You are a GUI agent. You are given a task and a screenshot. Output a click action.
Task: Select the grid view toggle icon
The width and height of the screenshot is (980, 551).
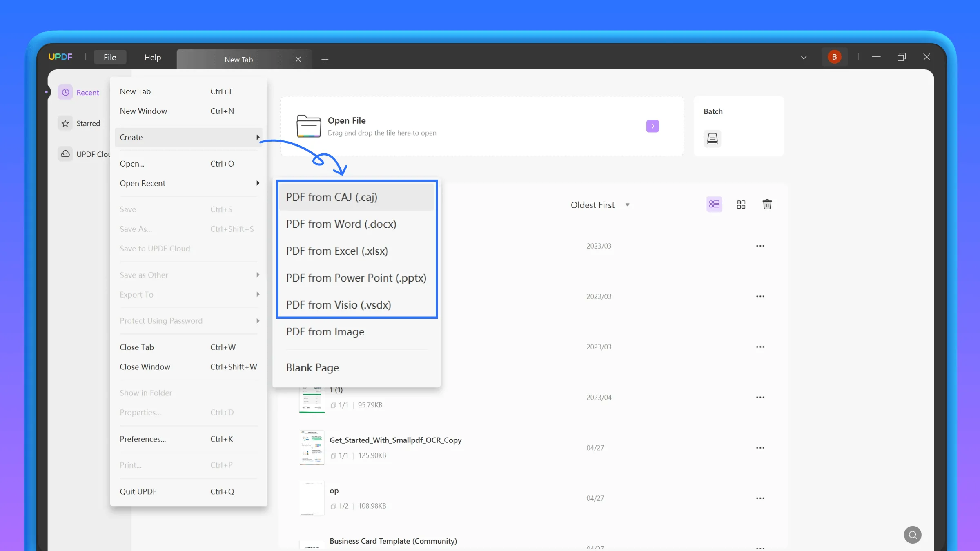coord(740,204)
